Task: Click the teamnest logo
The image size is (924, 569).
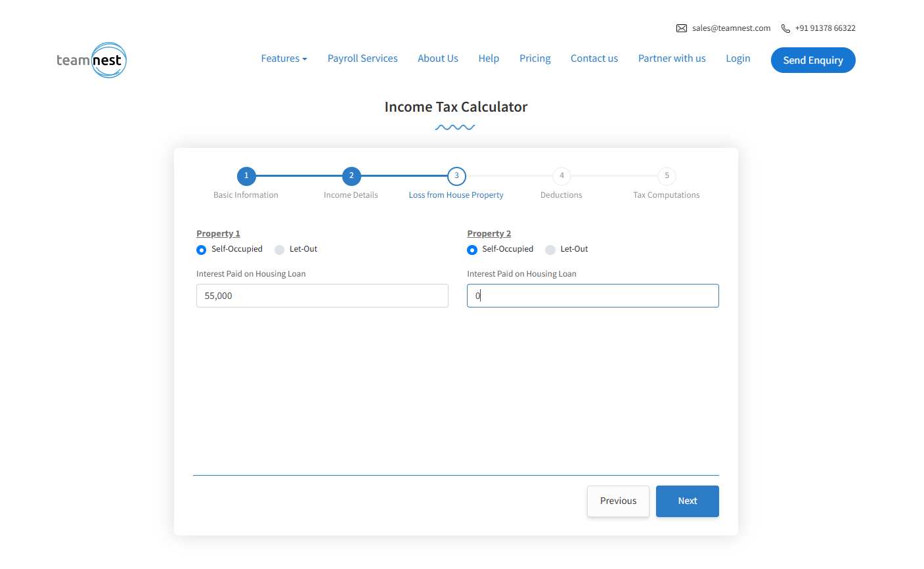Action: 91,60
